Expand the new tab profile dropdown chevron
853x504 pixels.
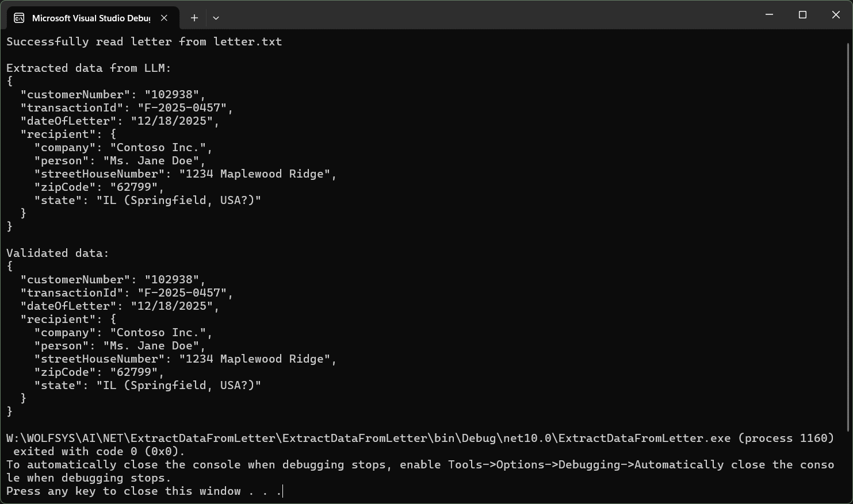pos(216,18)
